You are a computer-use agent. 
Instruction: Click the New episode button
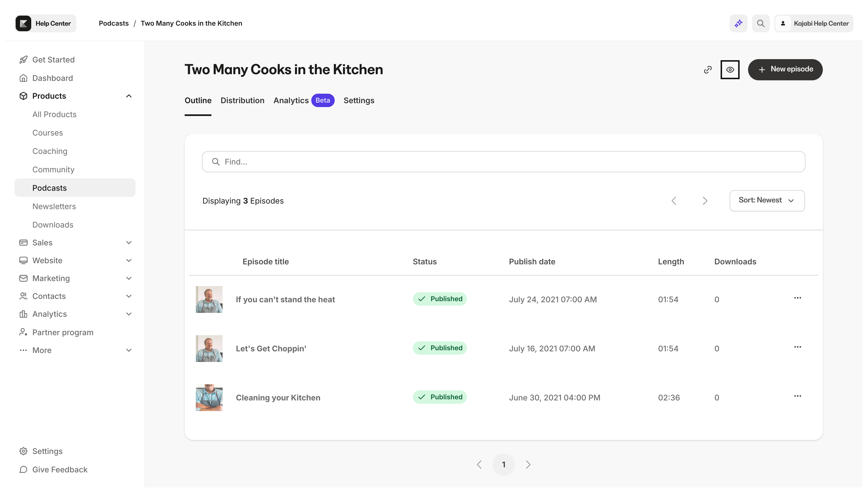785,69
